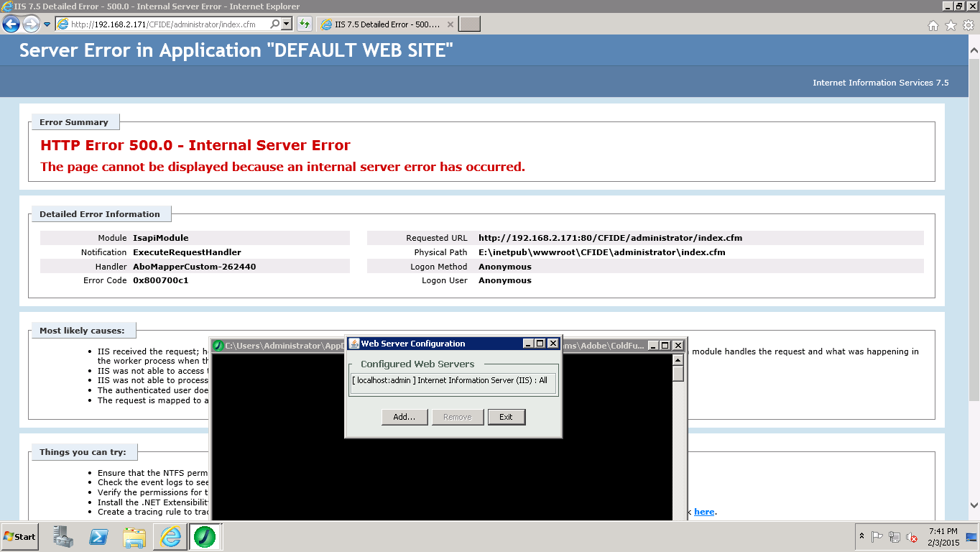Click the Things you can try label
The image size is (980, 552).
(x=83, y=452)
